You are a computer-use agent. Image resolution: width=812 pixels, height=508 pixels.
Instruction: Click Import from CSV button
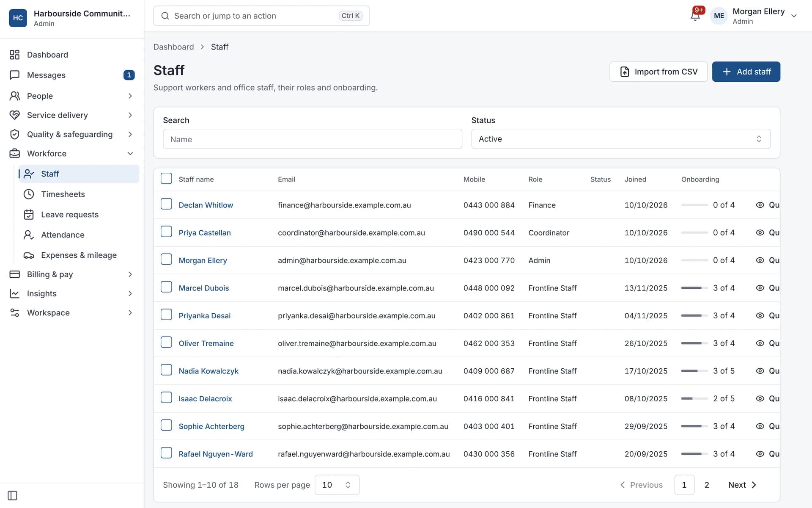[x=658, y=72]
